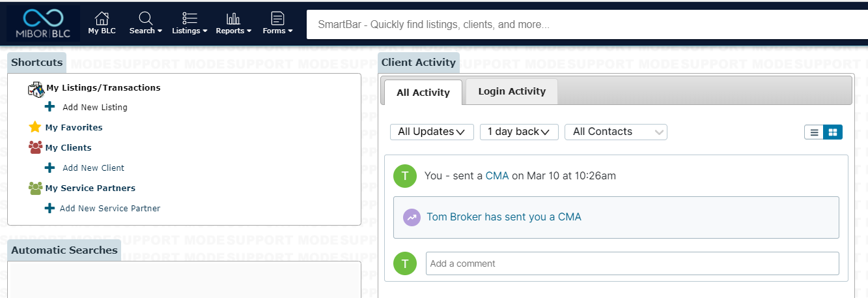868x298 pixels.
Task: Open Tom Broker has sent you a CMA link
Action: click(503, 217)
